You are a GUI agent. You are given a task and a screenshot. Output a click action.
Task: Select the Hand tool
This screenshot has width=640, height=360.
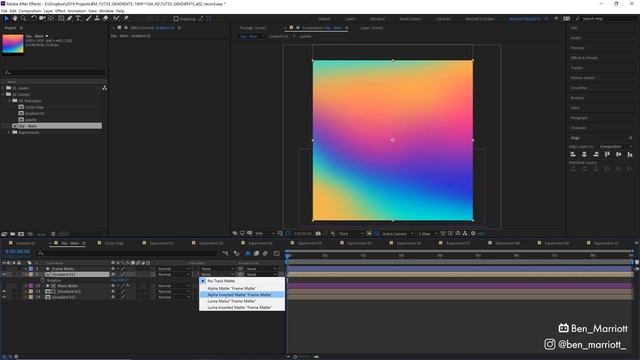tap(15, 18)
